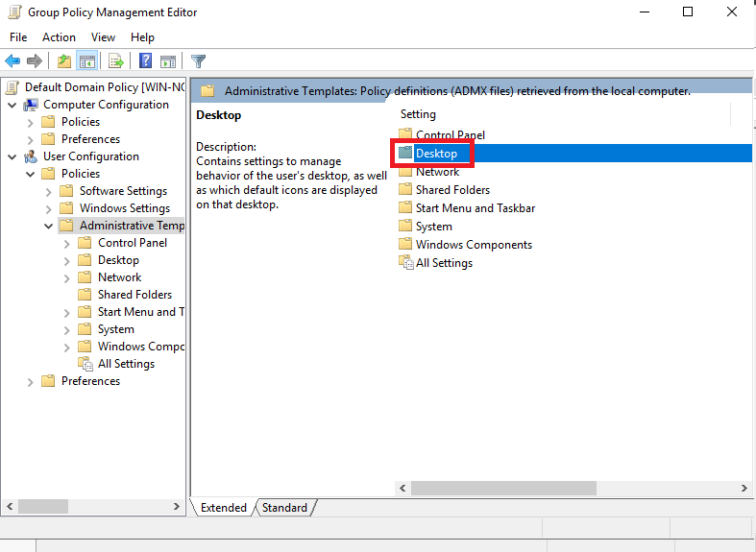Click left tree horizontal scrollbar thumb
Viewport: 756px width, 552px height.
click(x=43, y=507)
